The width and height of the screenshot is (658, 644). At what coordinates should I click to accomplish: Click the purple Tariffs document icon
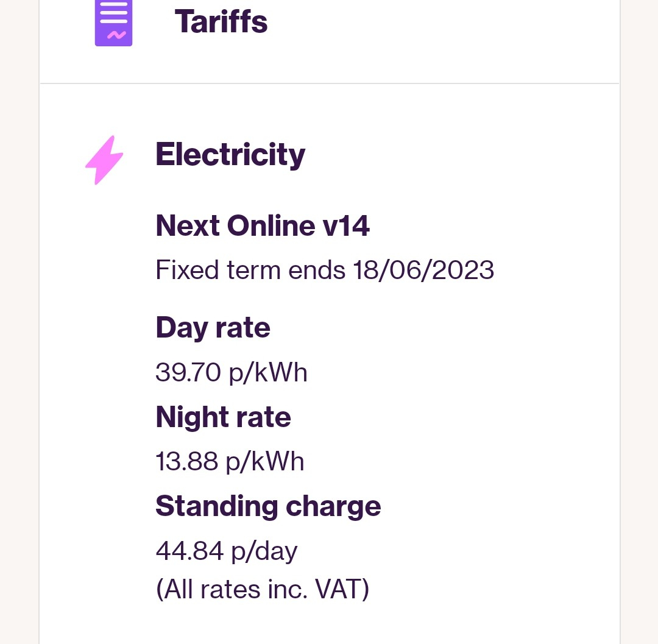[113, 23]
